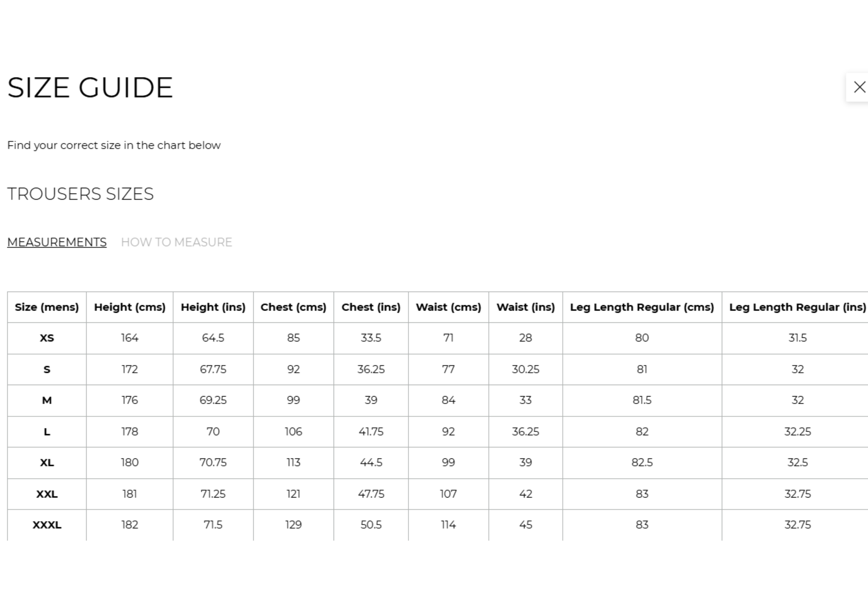The width and height of the screenshot is (868, 613).
Task: Click the Waist (cms) column header
Action: pyautogui.click(x=448, y=307)
